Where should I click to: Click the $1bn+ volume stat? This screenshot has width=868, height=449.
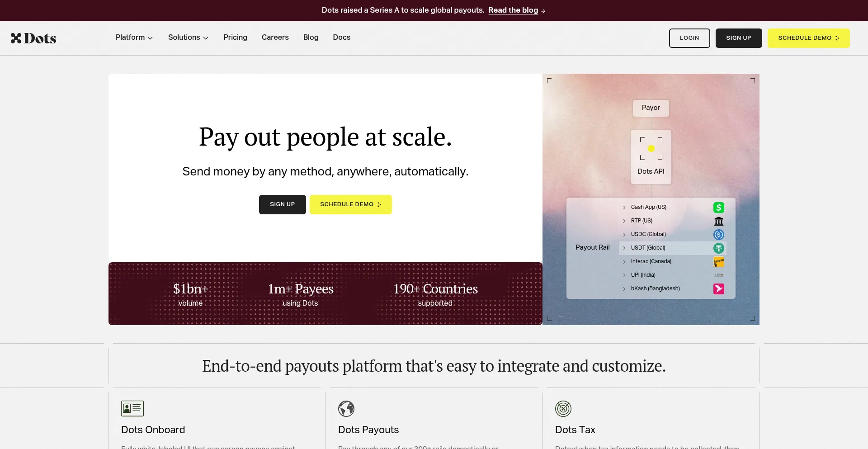click(x=190, y=294)
